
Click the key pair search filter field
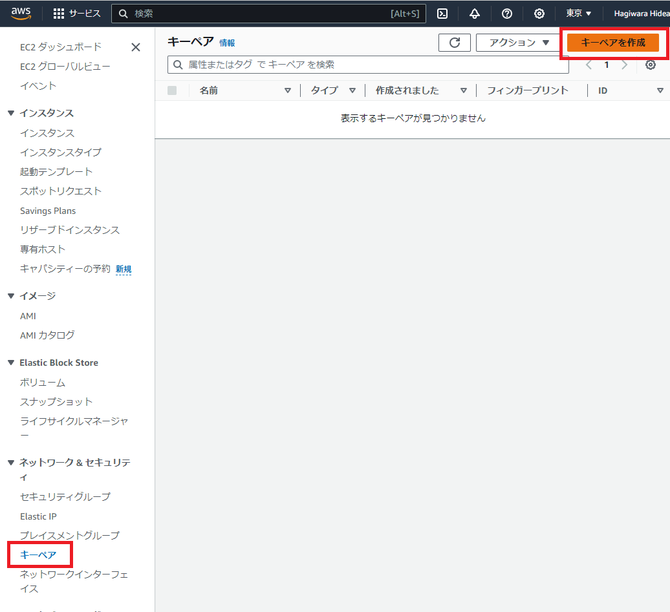(x=368, y=65)
